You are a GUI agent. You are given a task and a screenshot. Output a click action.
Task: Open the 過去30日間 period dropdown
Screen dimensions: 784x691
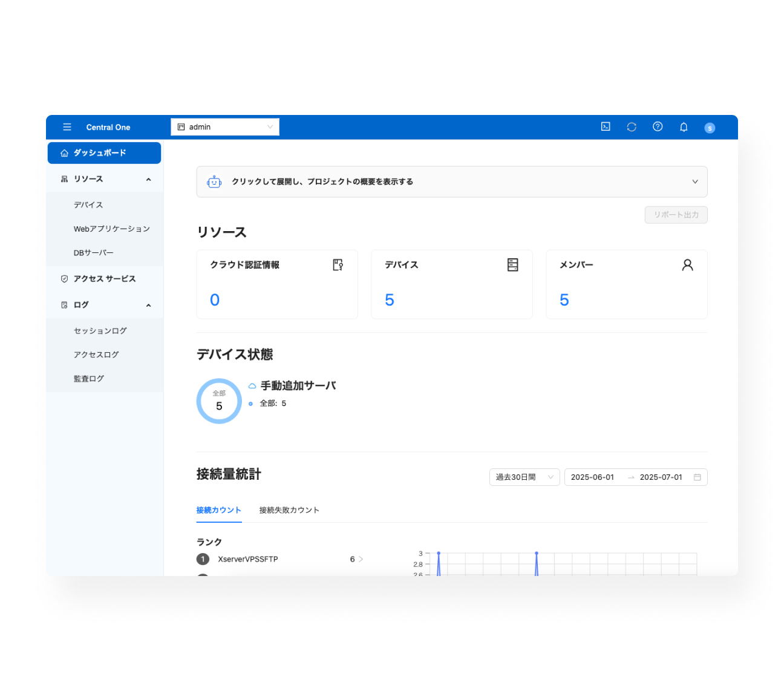[524, 477]
